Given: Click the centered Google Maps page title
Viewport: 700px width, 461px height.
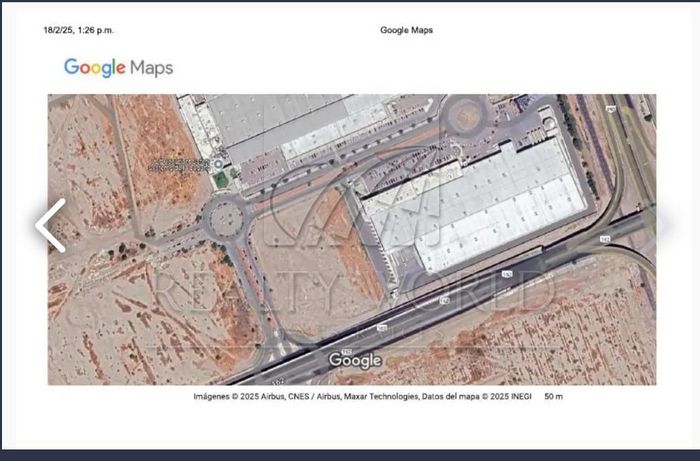Looking at the screenshot, I should pos(406,30).
